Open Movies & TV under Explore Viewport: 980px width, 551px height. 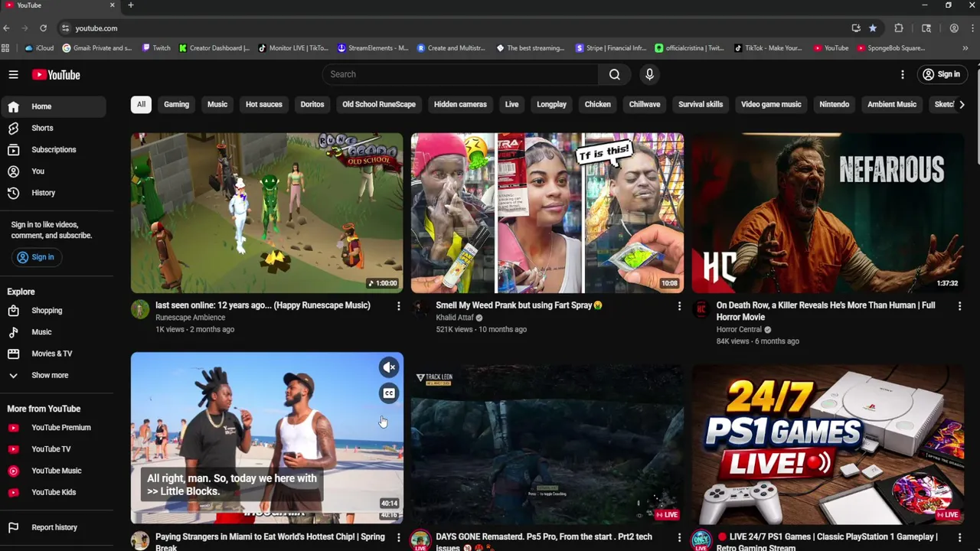click(53, 354)
